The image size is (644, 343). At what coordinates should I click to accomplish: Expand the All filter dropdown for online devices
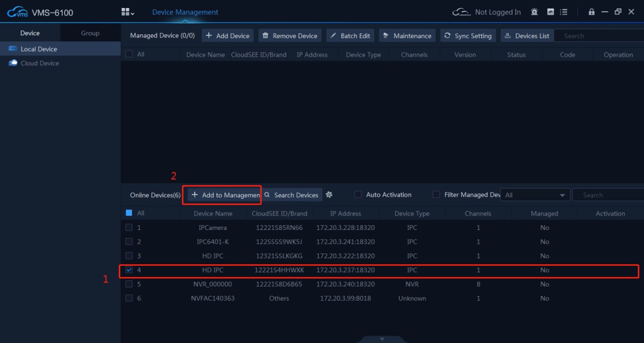pos(535,195)
